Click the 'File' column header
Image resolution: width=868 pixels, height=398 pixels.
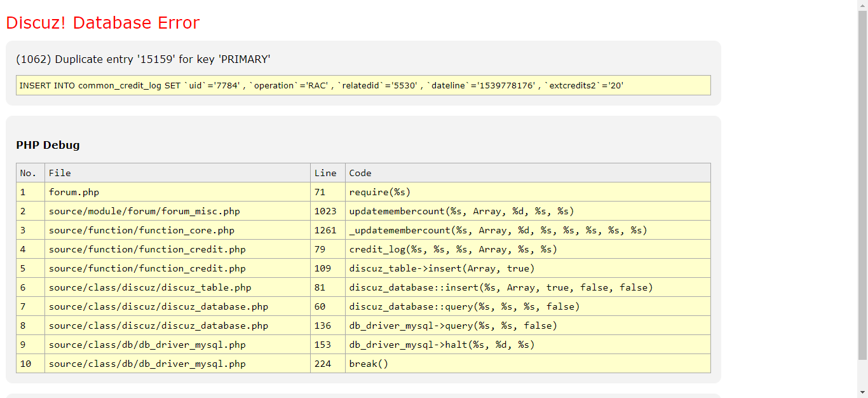click(x=177, y=173)
